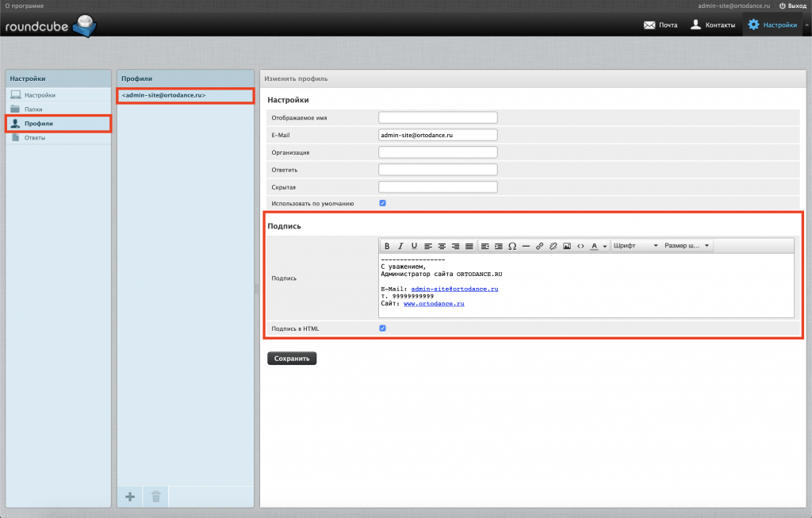Click admin-site@ortodance.ru link in signature
The height and width of the screenshot is (518, 812).
tap(454, 289)
